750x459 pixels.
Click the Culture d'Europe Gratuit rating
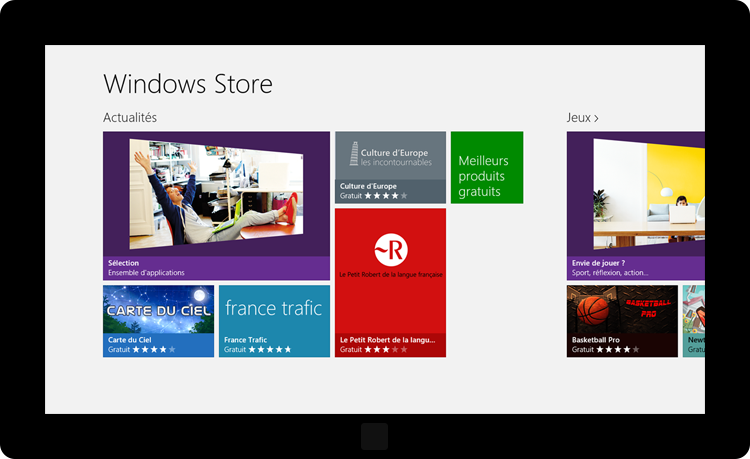[x=374, y=196]
